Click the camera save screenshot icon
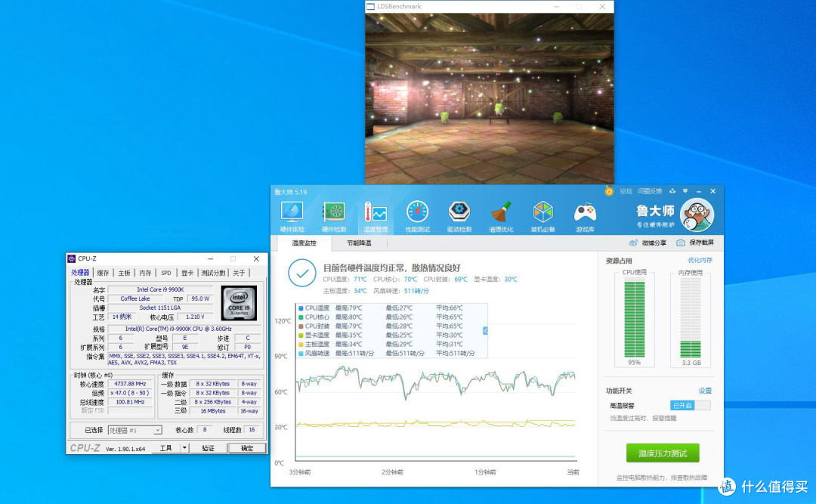Screen dimensions: 816x504 tap(680, 243)
